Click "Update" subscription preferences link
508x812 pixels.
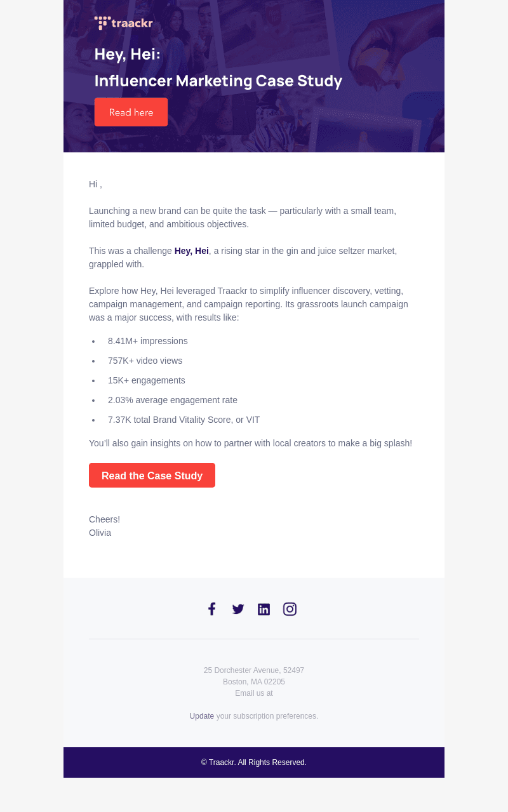point(202,716)
